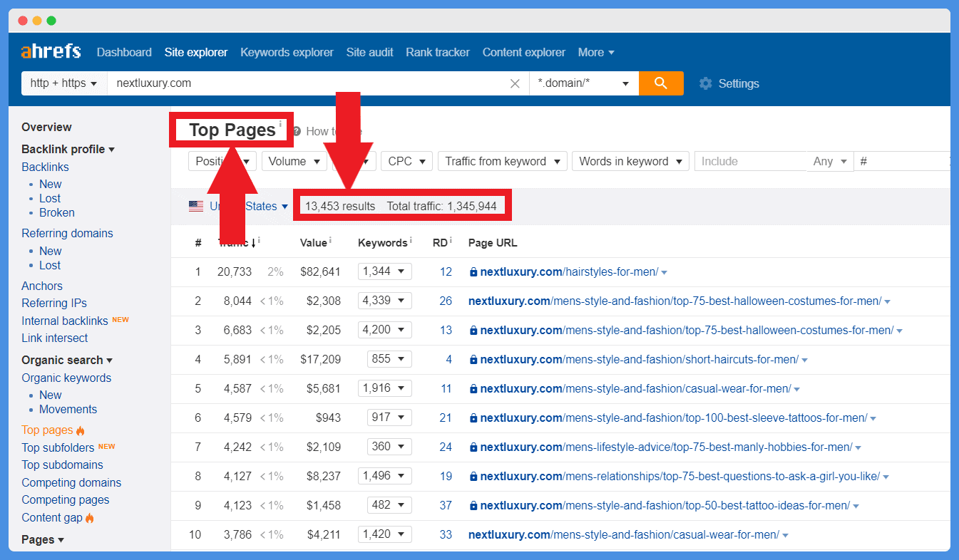
Task: Open the http + https protocol dropdown
Action: [64, 83]
